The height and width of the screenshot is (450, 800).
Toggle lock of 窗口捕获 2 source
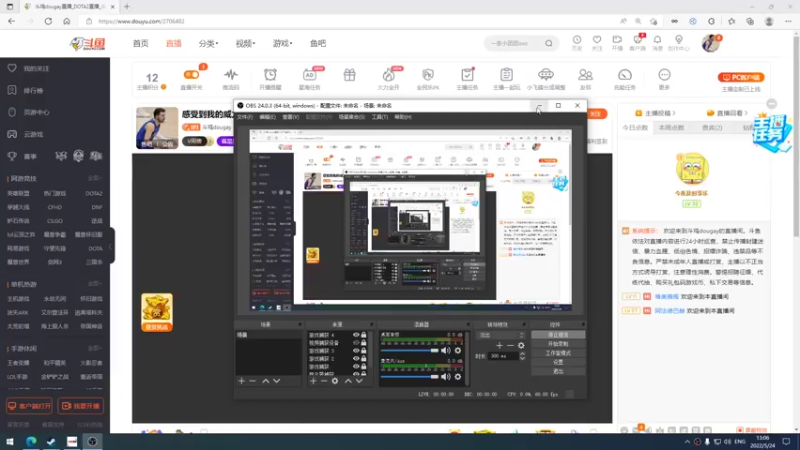pos(364,359)
